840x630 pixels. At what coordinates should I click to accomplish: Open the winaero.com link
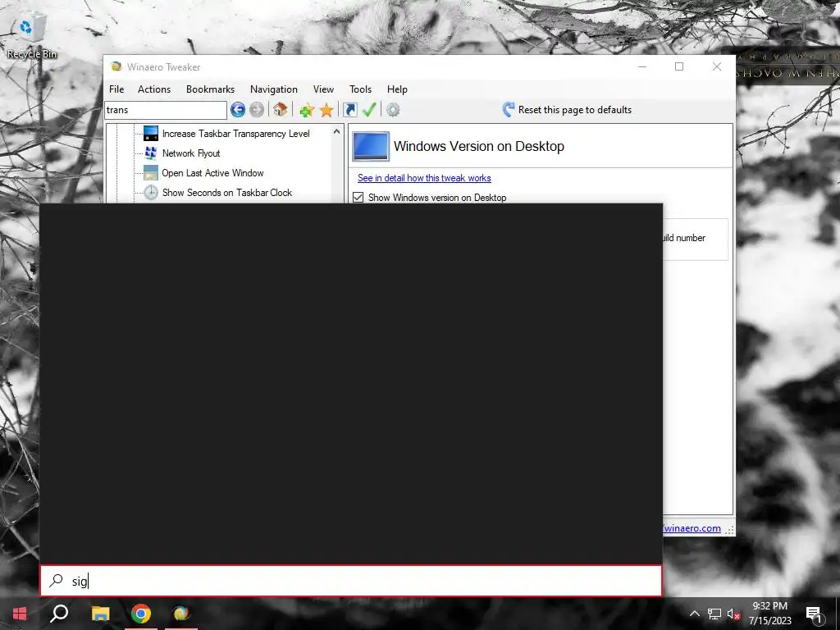(x=692, y=528)
